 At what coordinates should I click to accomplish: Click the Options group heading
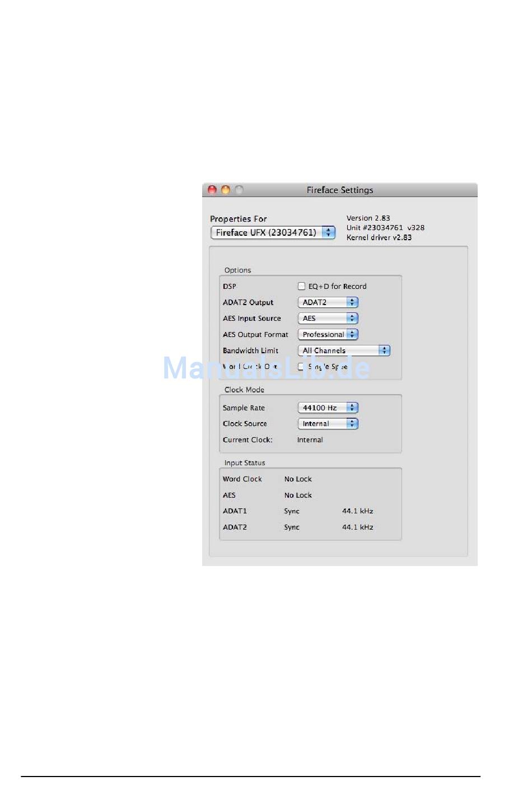[x=237, y=270]
